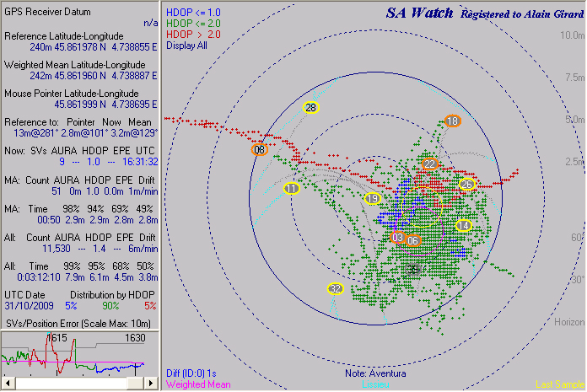Click the right scroll arrow under error graph
This screenshot has width=587, height=392.
[151, 383]
